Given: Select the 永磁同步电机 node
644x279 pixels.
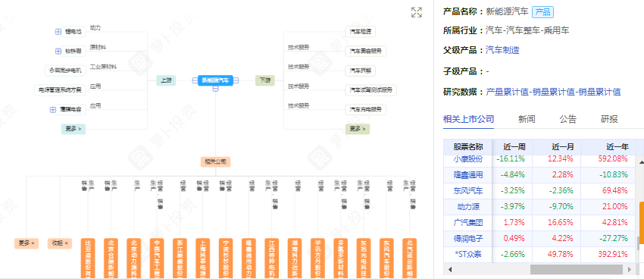Looking at the screenshot, I should pos(65,71).
